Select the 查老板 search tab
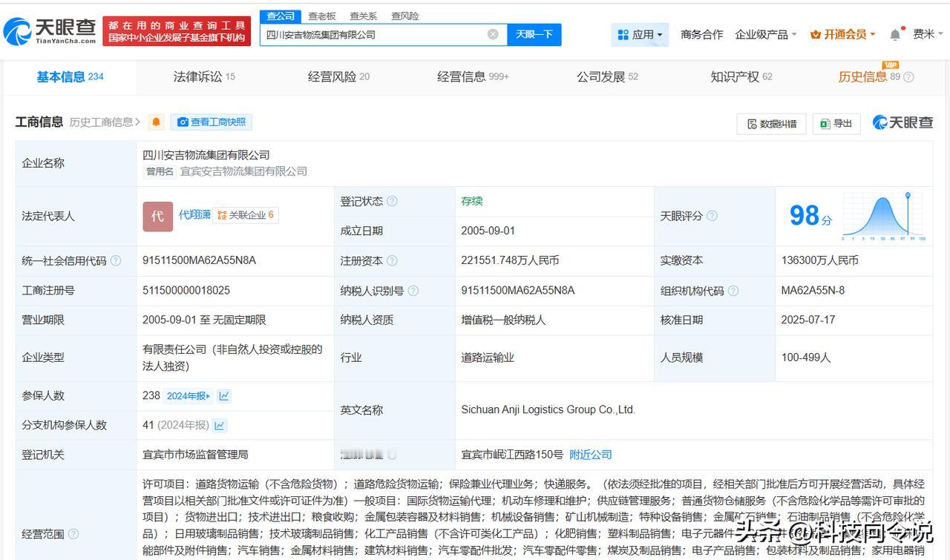 point(322,16)
